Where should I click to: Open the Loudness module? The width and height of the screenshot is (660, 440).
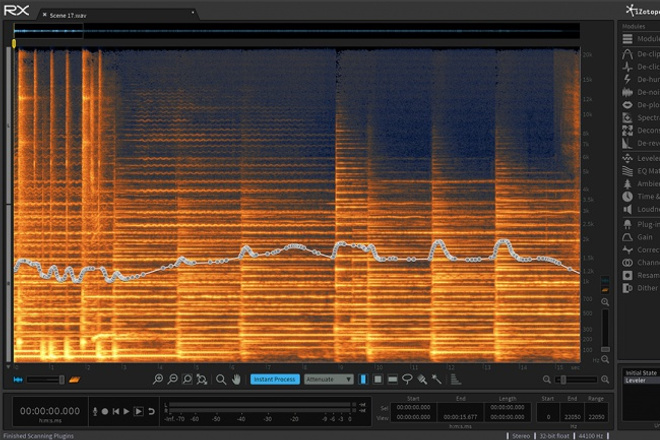point(641,209)
